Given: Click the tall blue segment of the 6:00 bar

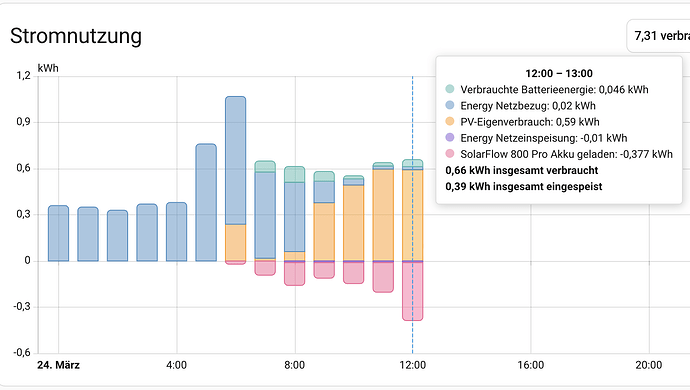Looking at the screenshot, I should [235, 161].
